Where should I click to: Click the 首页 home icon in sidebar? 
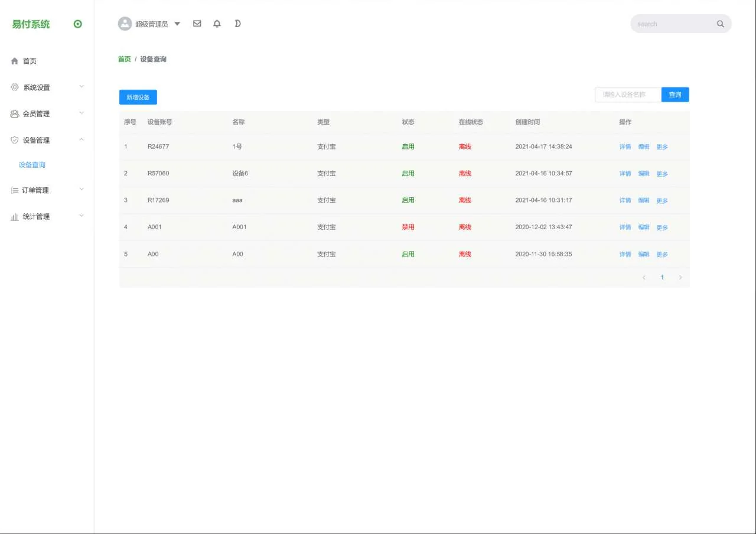click(x=15, y=61)
